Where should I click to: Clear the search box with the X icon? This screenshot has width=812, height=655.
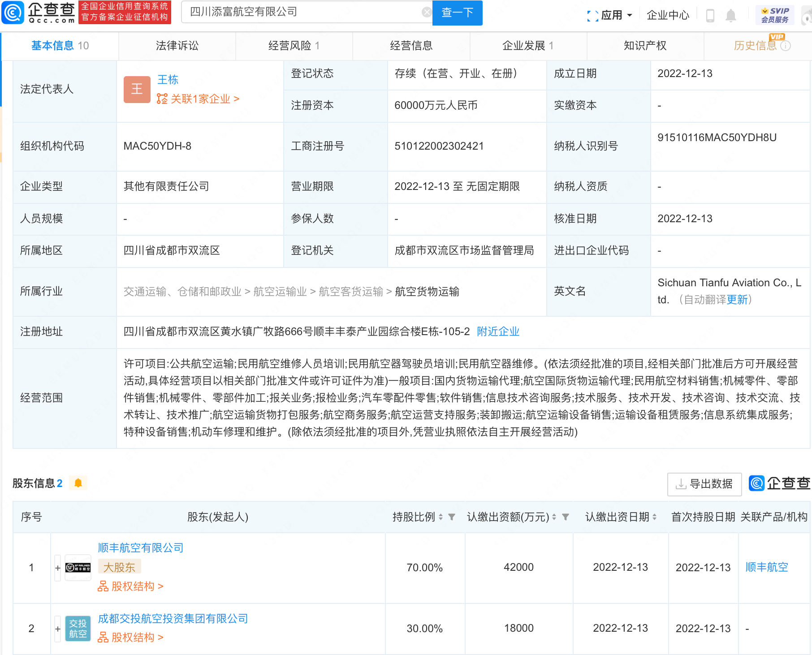(427, 12)
